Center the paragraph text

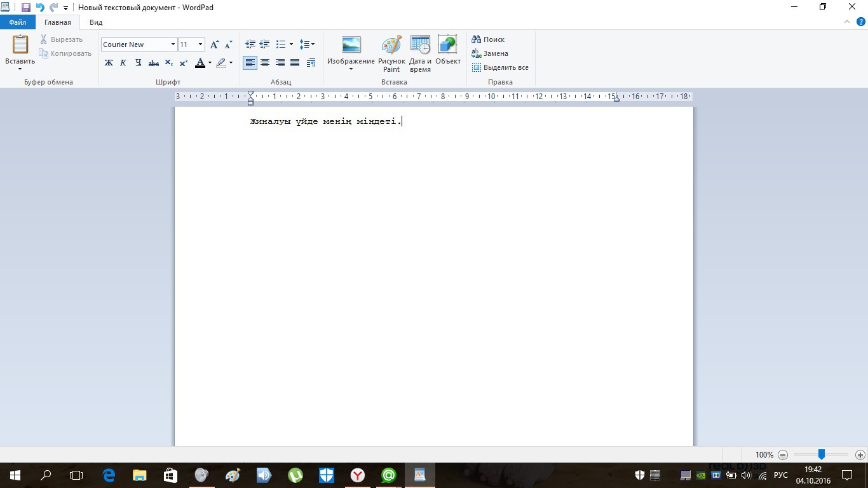pyautogui.click(x=265, y=63)
